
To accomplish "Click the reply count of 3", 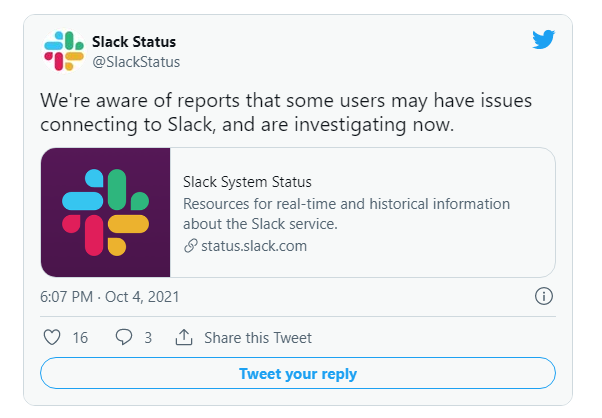I will pos(148,338).
